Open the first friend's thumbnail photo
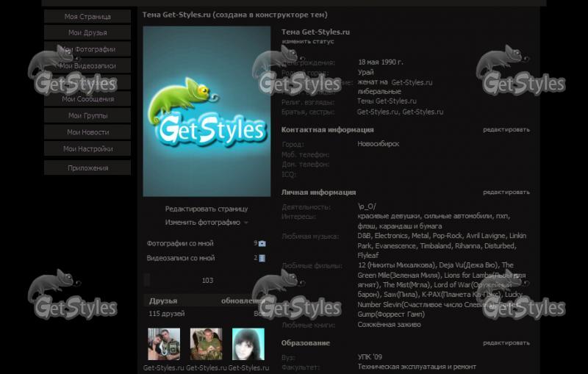 click(164, 344)
